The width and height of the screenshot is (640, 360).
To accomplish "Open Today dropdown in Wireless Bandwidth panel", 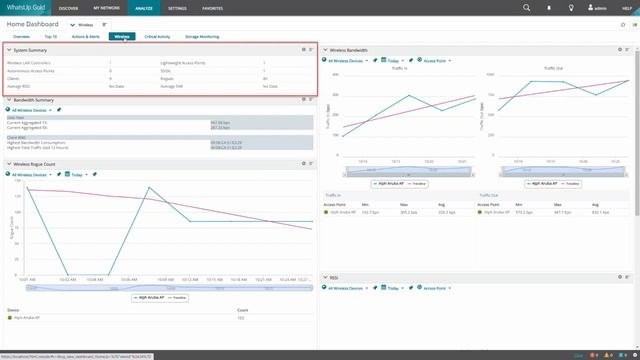I will tap(393, 60).
